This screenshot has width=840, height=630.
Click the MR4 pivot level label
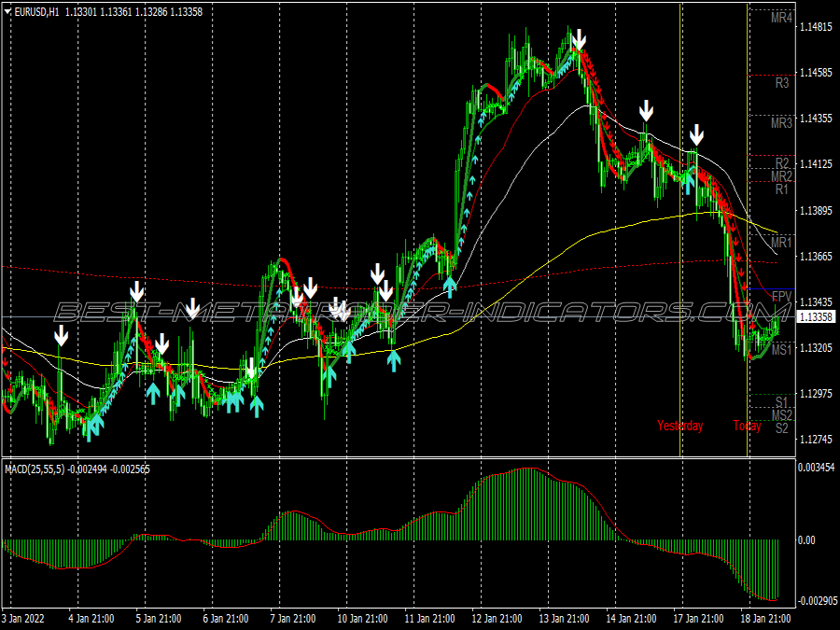[x=781, y=18]
